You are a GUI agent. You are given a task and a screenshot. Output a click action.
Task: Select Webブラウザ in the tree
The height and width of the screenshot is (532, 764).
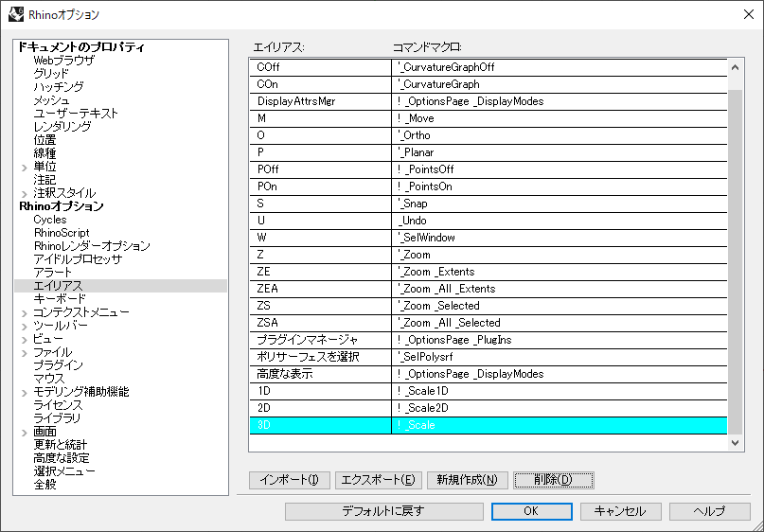click(x=63, y=61)
